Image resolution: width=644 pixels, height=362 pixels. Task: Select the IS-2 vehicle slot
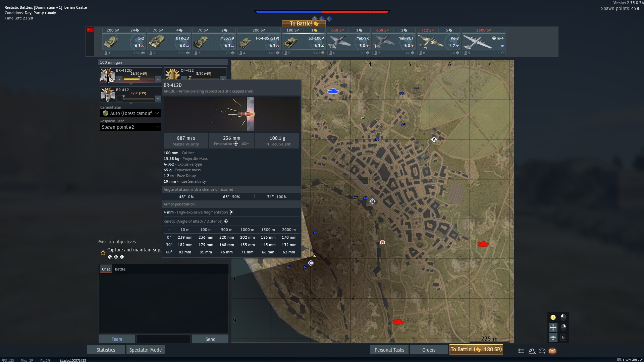tap(124, 42)
